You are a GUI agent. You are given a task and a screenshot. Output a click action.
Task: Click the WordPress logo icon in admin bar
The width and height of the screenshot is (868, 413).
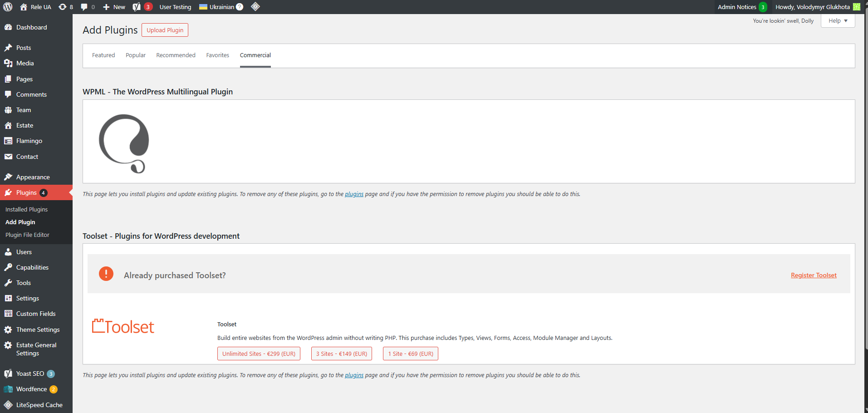pyautogui.click(x=8, y=7)
